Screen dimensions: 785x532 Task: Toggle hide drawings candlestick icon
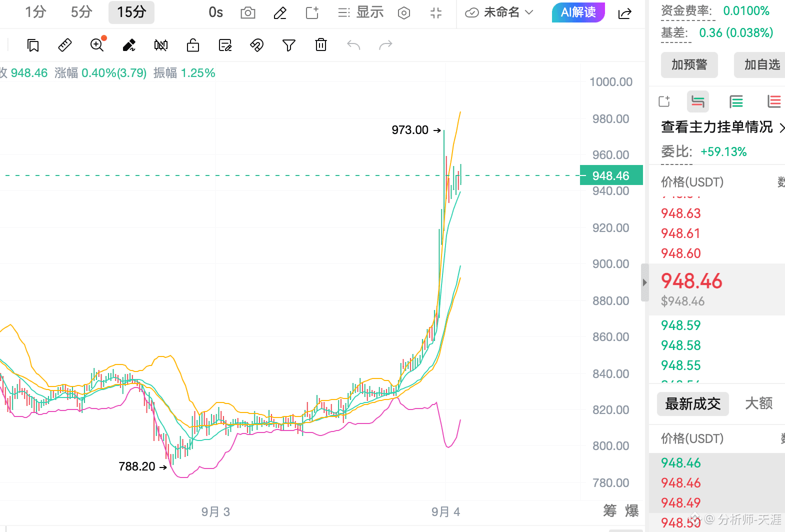click(x=161, y=45)
